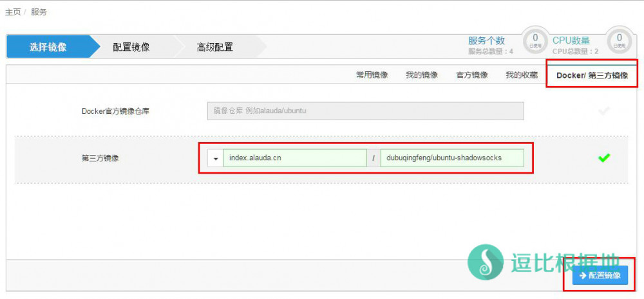644x299 pixels.
Task: Open the 服务 breadcrumb item
Action: pos(39,12)
